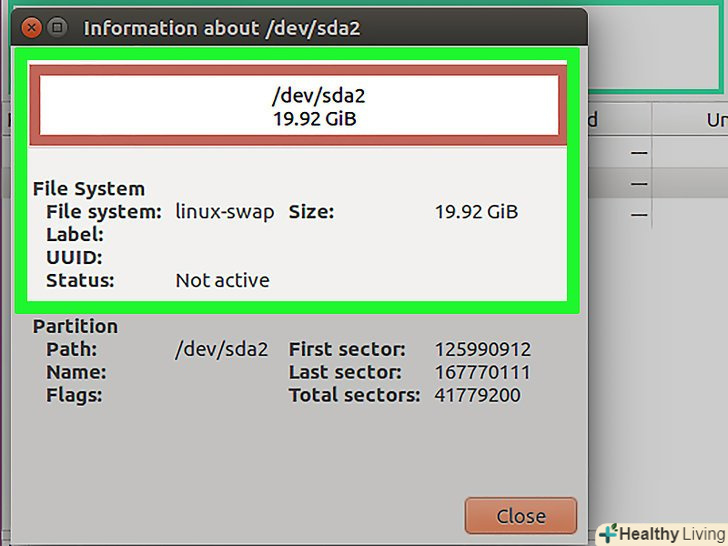Click the Healthy Living watermark text
This screenshot has width=728, height=546.
672,534
